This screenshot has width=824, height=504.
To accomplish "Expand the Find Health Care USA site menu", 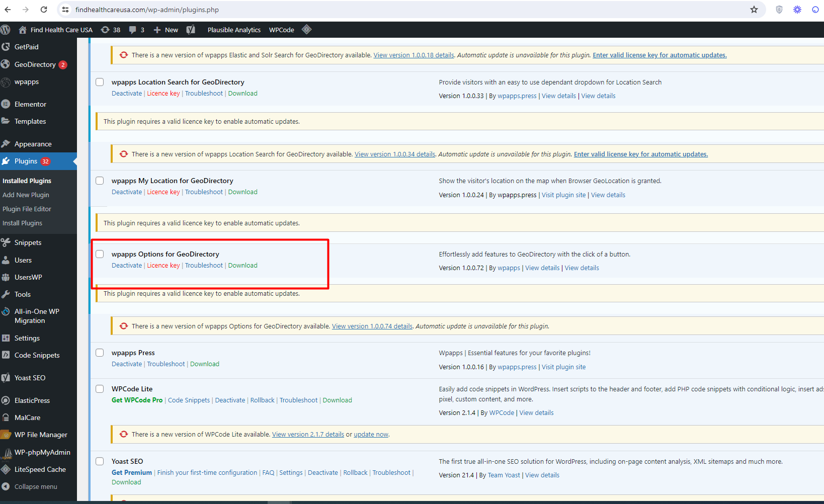I will click(x=56, y=30).
